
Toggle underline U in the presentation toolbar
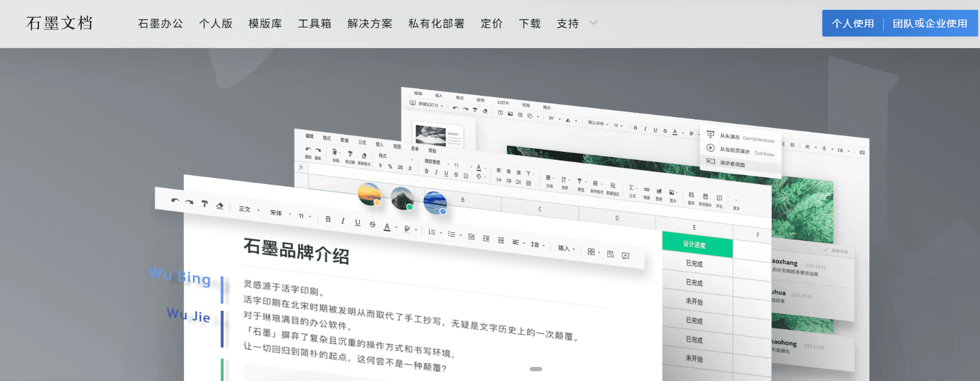pyautogui.click(x=655, y=130)
